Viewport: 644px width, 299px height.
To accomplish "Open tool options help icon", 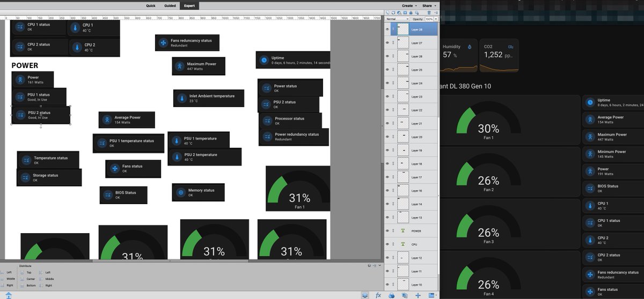I will [369, 266].
